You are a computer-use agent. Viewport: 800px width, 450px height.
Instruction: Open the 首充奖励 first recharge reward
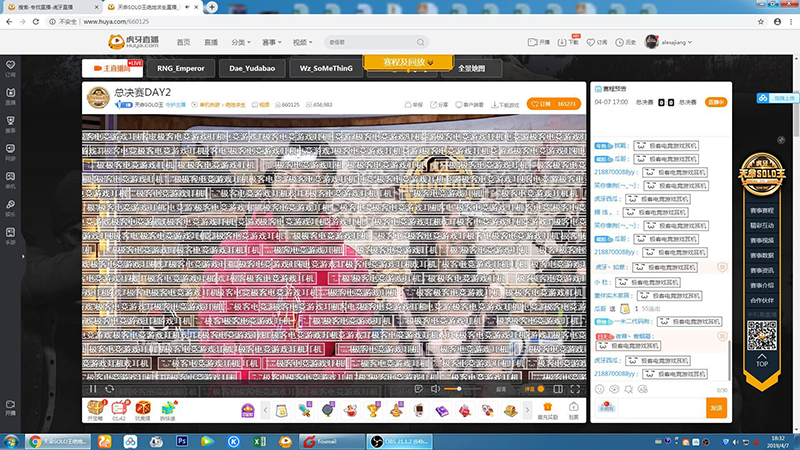547,410
